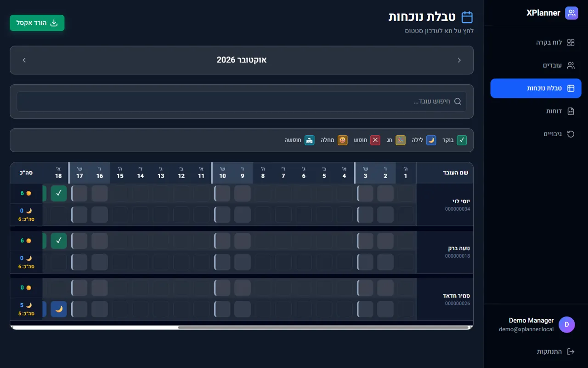Click the סה"כ column header
This screenshot has height=368, width=588.
tap(26, 172)
